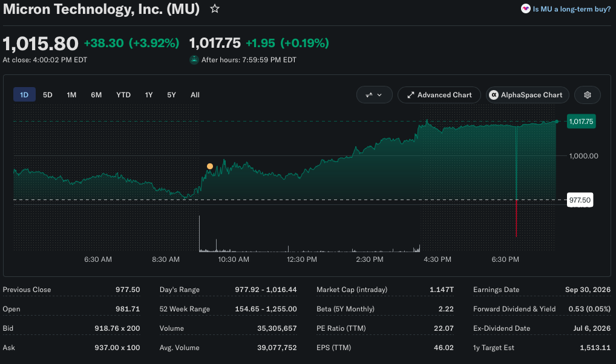Switch to the 1M range tab

point(71,95)
